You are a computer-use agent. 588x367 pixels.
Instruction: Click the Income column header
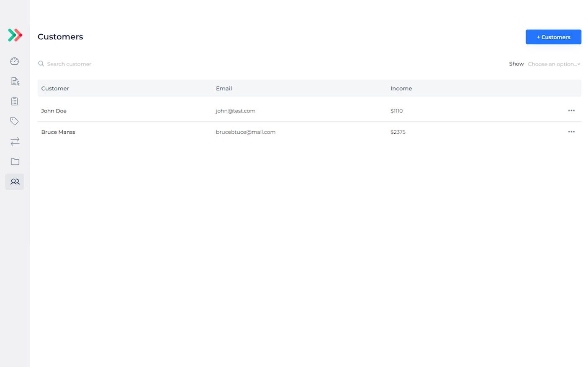pyautogui.click(x=401, y=88)
